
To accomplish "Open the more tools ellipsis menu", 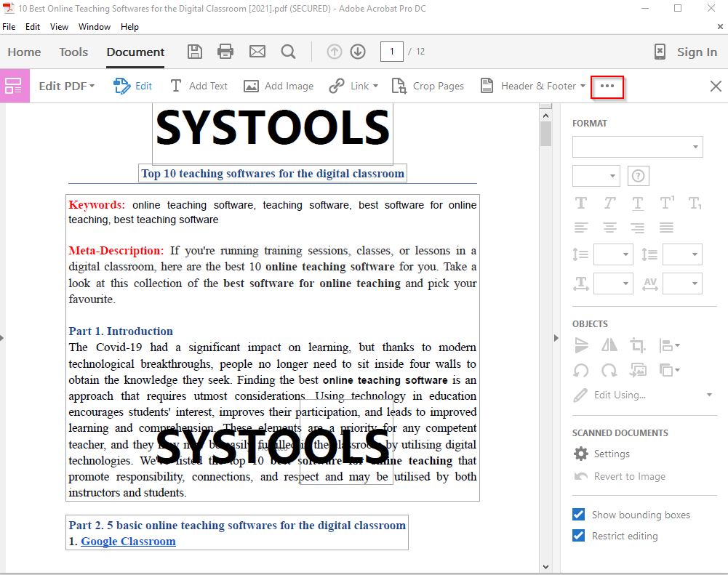I will 607,87.
